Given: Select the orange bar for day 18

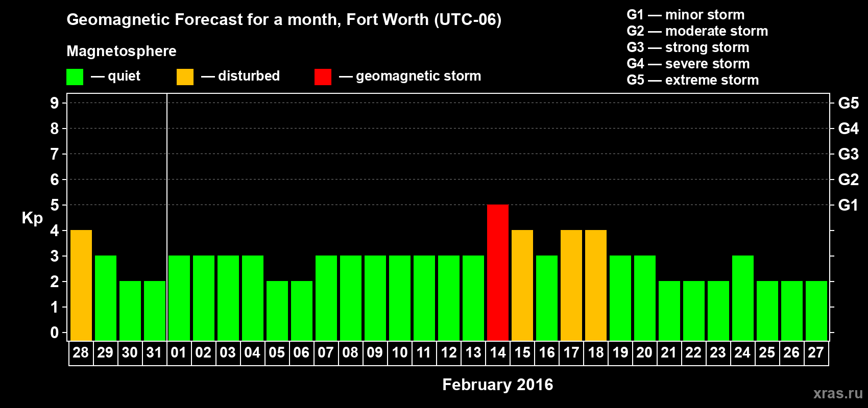Looking at the screenshot, I should point(596,285).
